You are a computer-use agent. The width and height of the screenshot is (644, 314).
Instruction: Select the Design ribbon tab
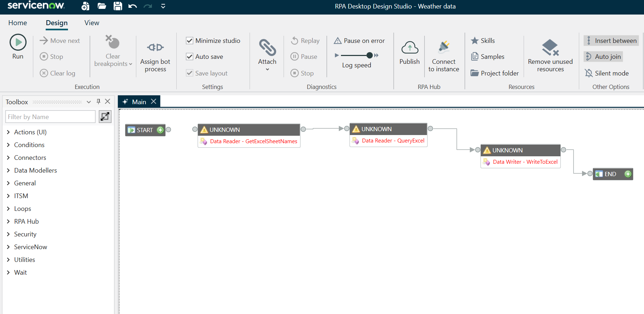pos(57,23)
